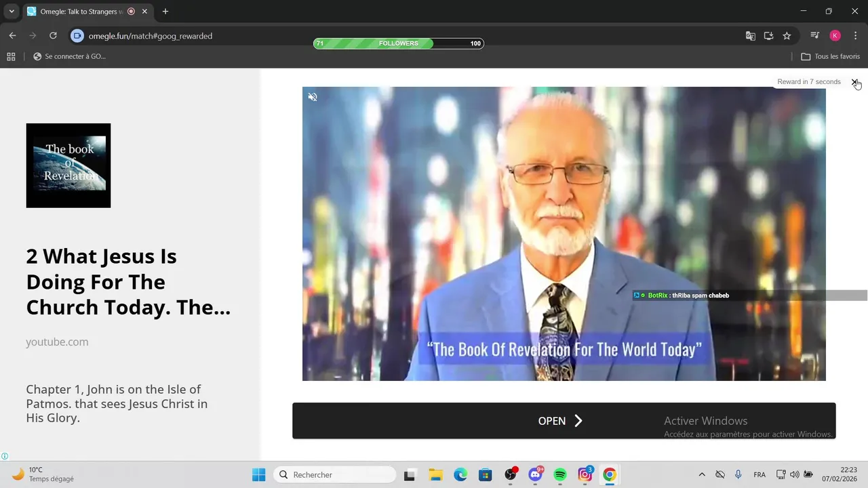Click the Chapter 1 Isle of Patmos description
Image resolution: width=868 pixels, height=488 pixels.
click(x=117, y=403)
